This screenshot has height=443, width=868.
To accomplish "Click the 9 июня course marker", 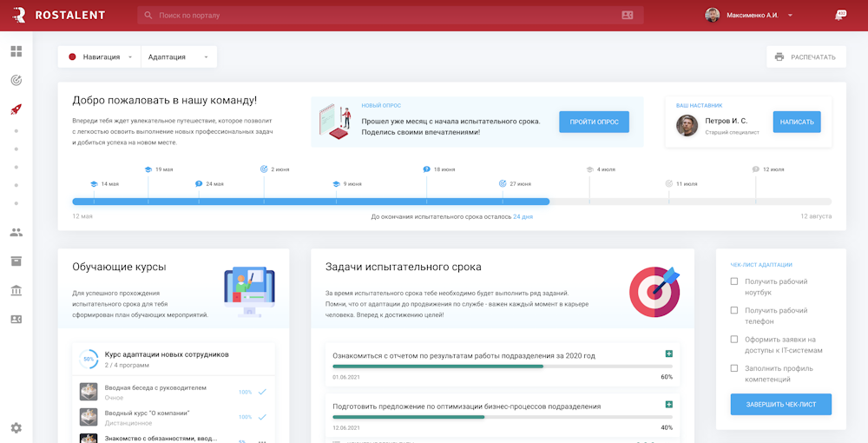I will click(x=336, y=184).
